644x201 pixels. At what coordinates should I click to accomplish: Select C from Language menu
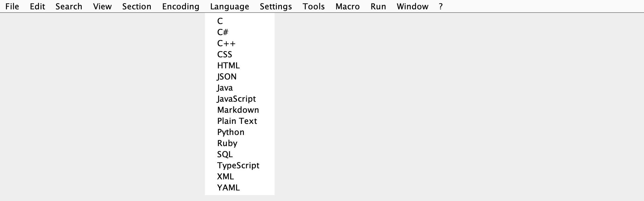[240, 21]
